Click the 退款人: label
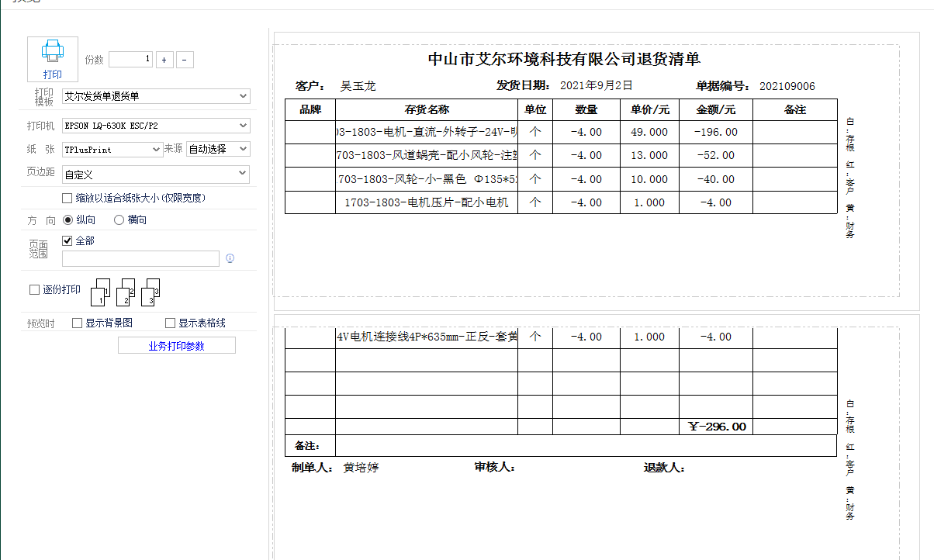934x560 pixels. [664, 468]
